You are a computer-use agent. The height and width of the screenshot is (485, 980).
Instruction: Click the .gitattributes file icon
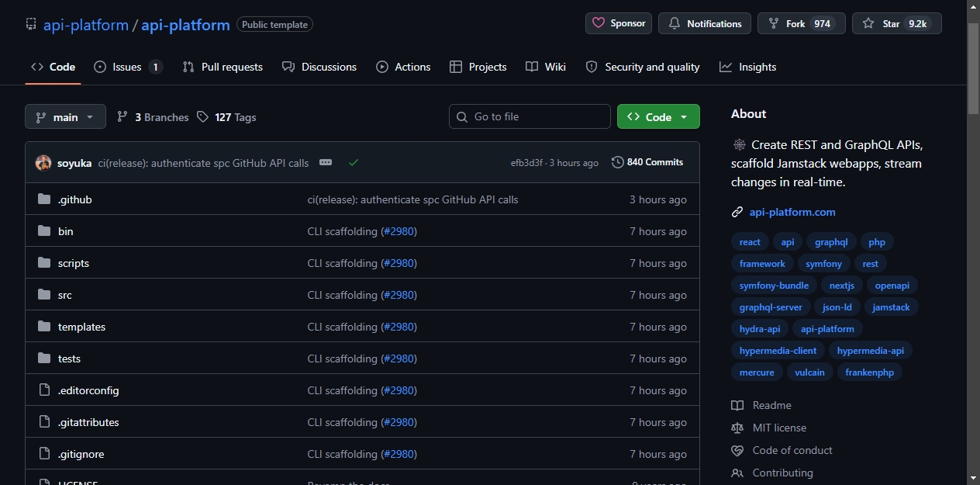[44, 422]
